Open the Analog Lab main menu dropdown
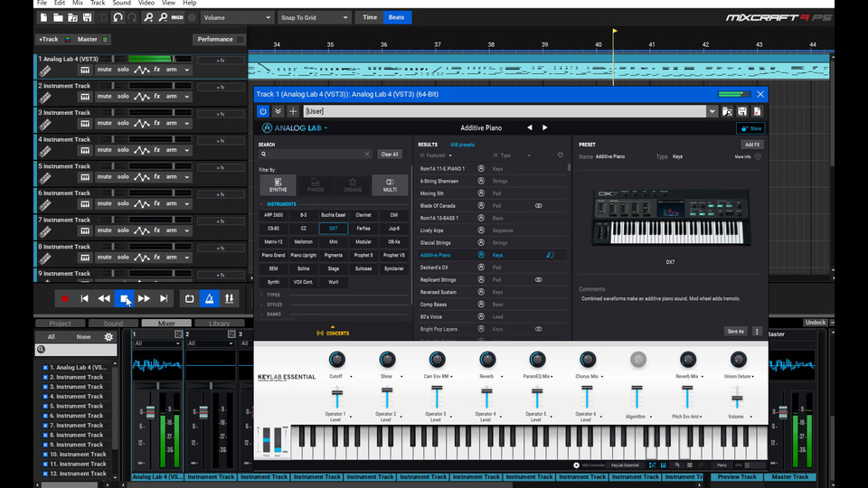The width and height of the screenshot is (868, 488). [294, 127]
